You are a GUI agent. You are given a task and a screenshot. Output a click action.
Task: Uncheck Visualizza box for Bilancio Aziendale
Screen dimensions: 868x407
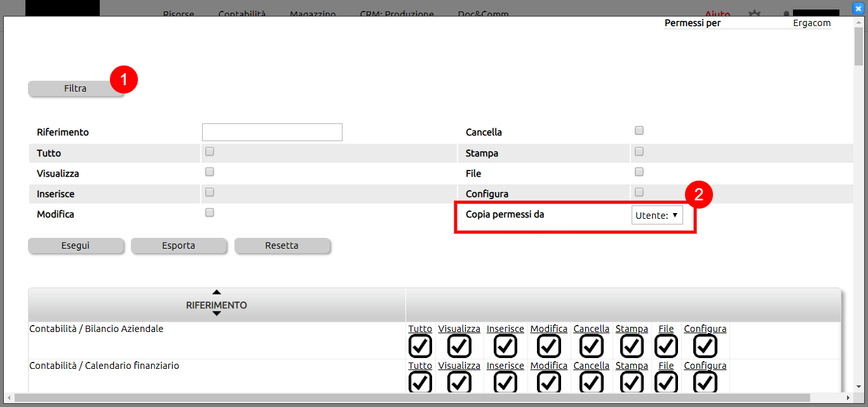(x=459, y=346)
